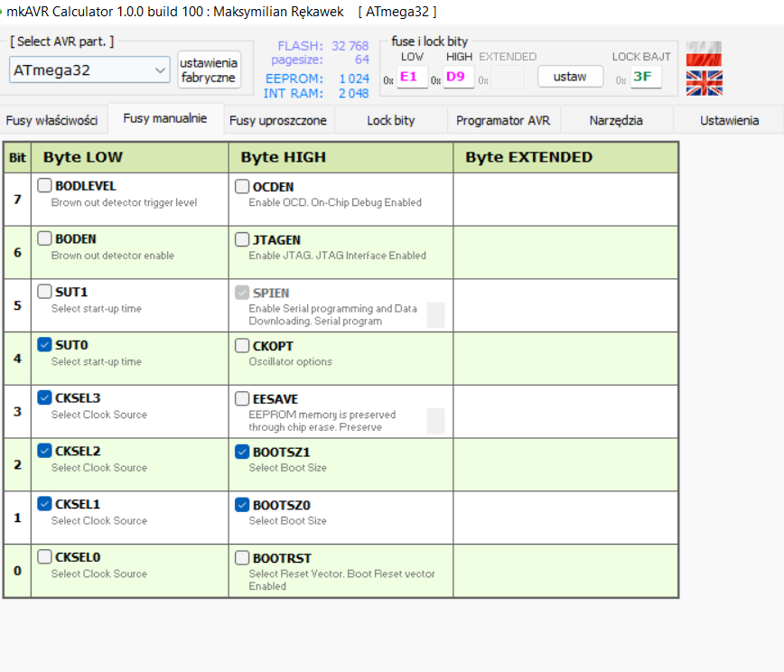Open the 'Lock bity' tab
Screen dimensions: 784x672
tap(391, 120)
